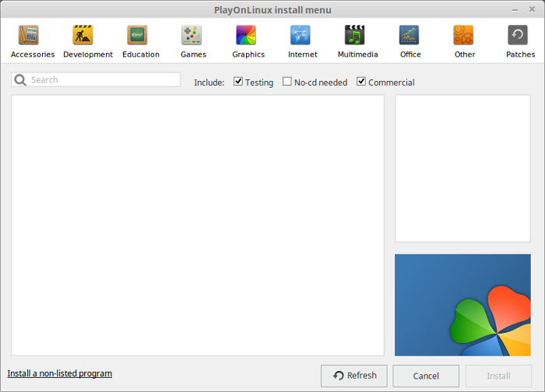Image resolution: width=545 pixels, height=392 pixels.
Task: Click the PlayOnLinux clover logo image
Action: tap(462, 305)
